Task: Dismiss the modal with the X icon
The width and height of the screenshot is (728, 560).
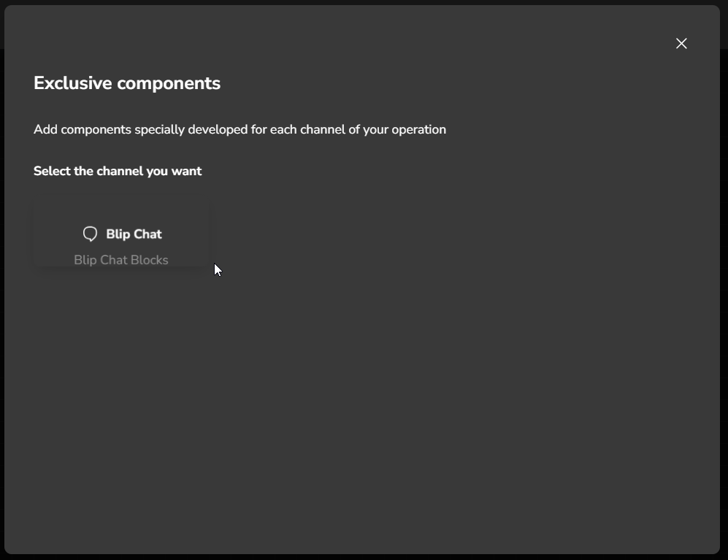Action: [681, 44]
